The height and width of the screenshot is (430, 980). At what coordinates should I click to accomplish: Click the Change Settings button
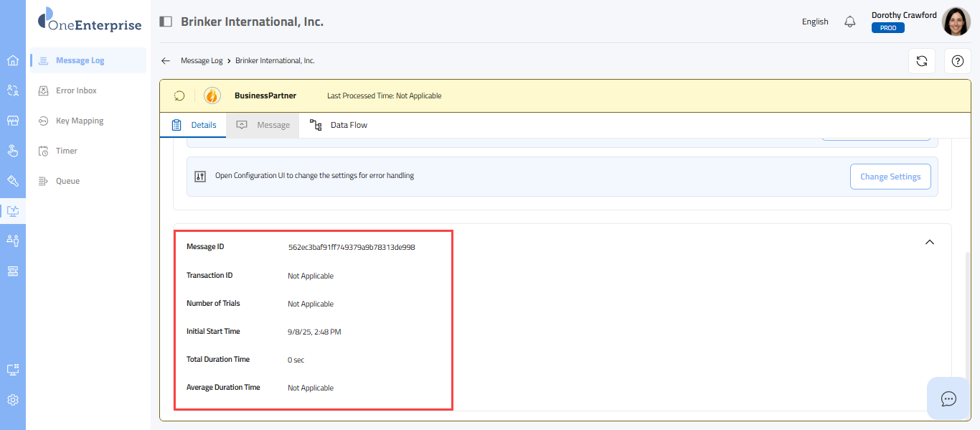(x=890, y=177)
